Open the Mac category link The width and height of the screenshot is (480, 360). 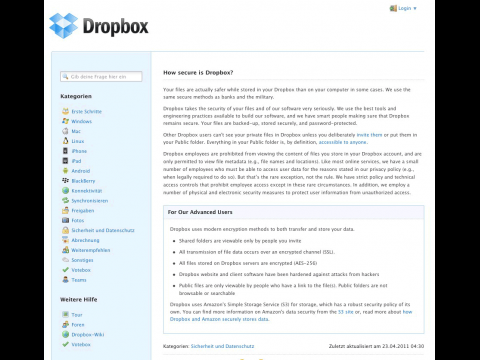(x=76, y=131)
